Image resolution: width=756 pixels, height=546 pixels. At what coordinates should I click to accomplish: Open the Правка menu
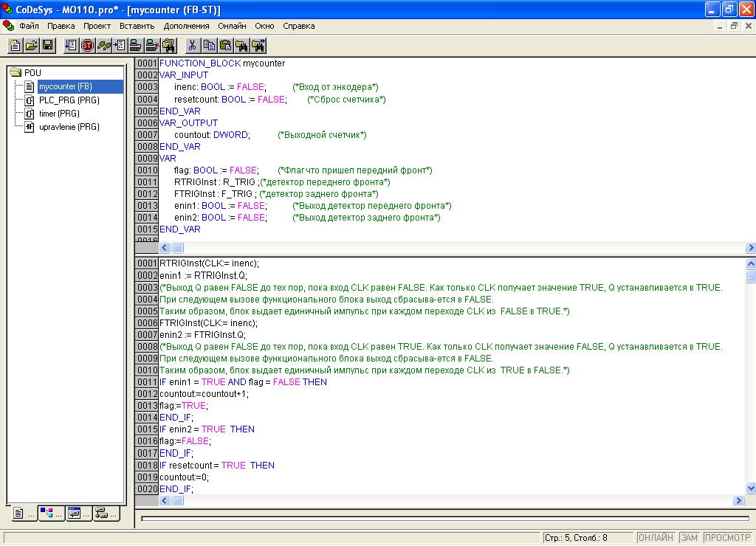tap(61, 26)
